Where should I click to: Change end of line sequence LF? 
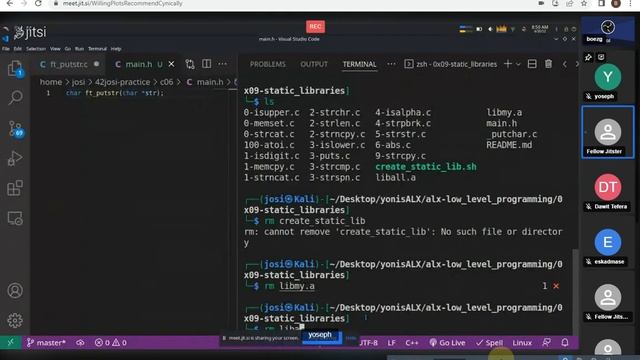391,342
